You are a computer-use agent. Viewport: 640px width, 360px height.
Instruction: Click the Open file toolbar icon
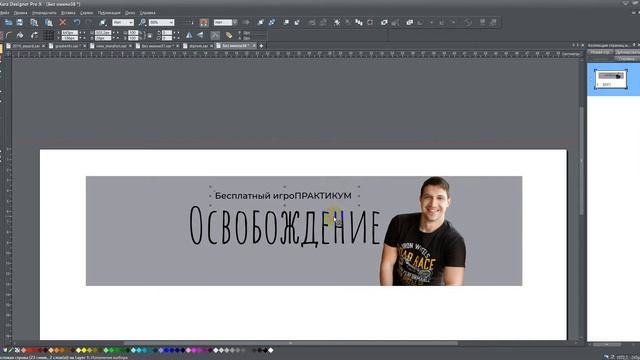point(8,22)
